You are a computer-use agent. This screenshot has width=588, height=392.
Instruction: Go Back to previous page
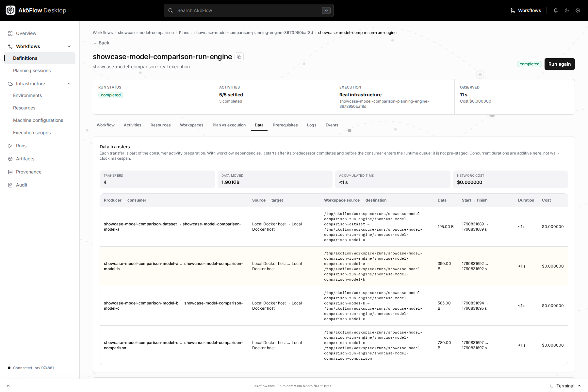(x=101, y=43)
